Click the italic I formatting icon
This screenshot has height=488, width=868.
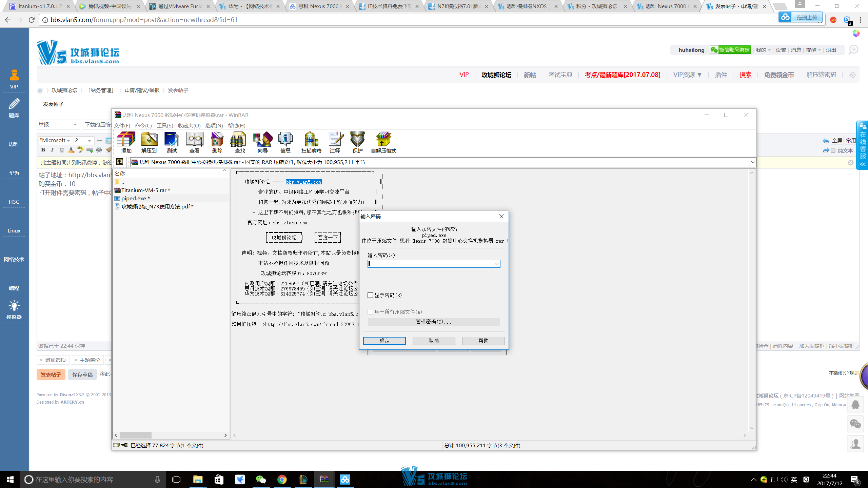(52, 149)
